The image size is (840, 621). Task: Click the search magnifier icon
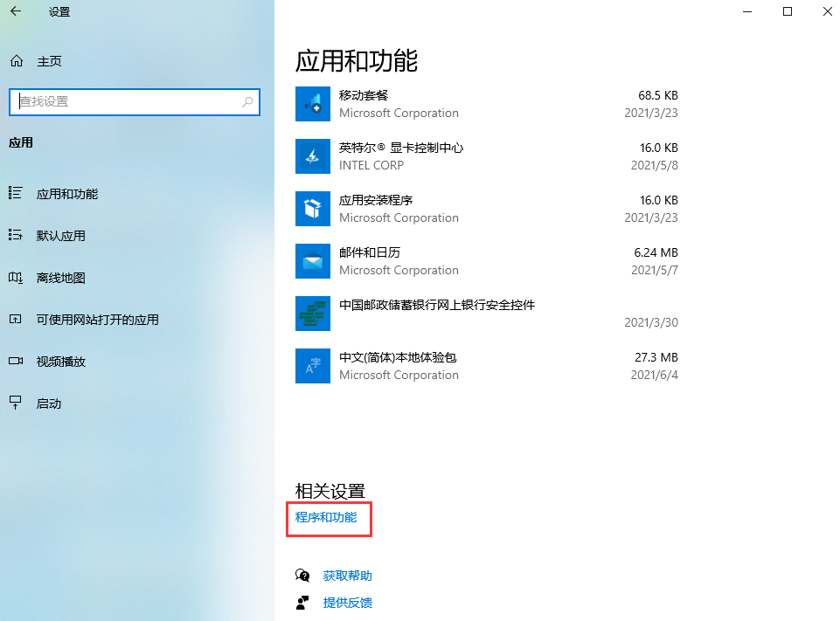pos(247,101)
